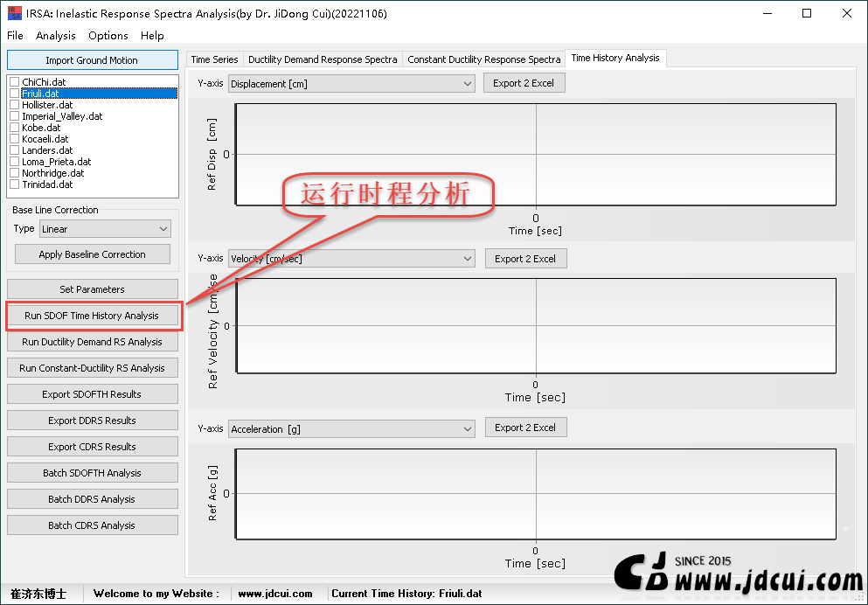Select the ChiChi.dat file name
The height and width of the screenshot is (605, 868).
point(44,82)
